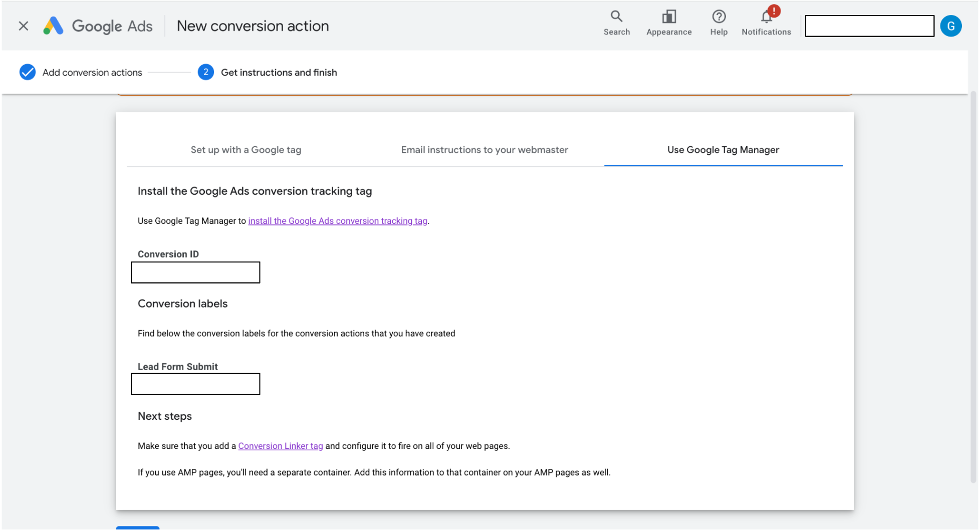Click the red notification alert badge
Screen dimensions: 980x531
point(774,11)
